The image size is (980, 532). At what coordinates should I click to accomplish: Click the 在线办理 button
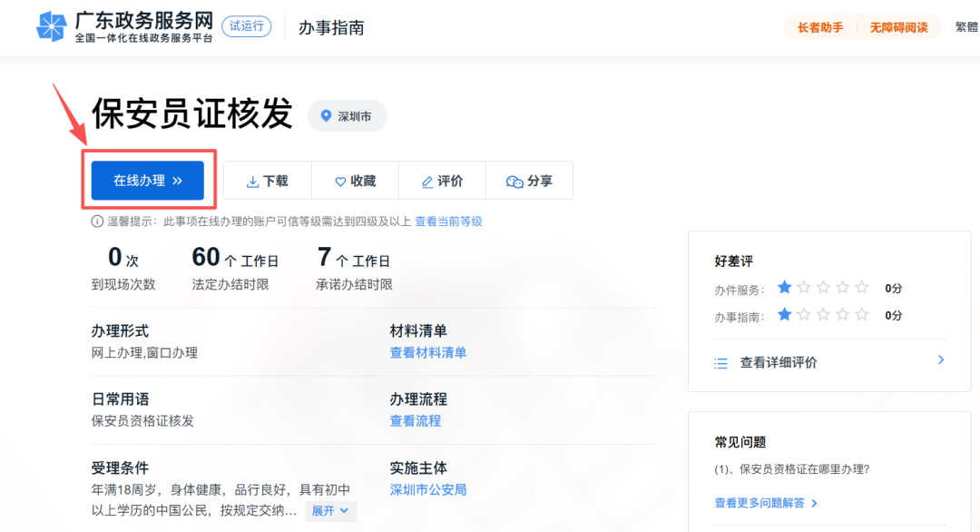tap(147, 180)
